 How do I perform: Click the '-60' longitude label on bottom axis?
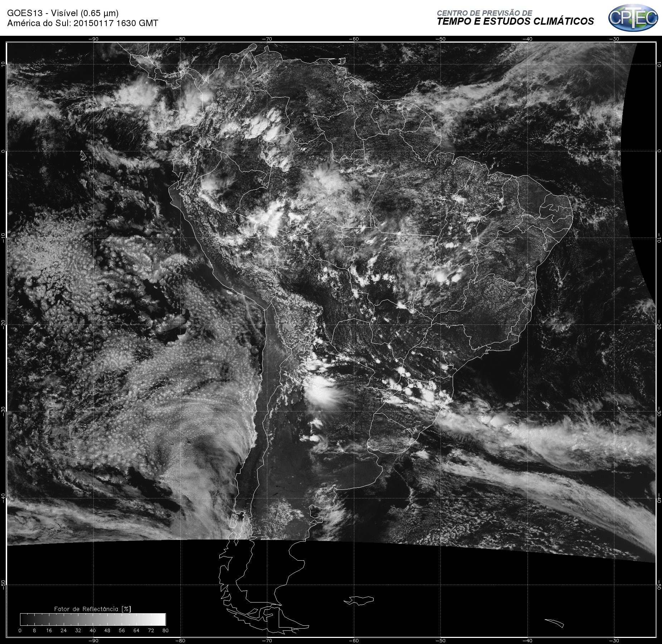pyautogui.click(x=354, y=640)
